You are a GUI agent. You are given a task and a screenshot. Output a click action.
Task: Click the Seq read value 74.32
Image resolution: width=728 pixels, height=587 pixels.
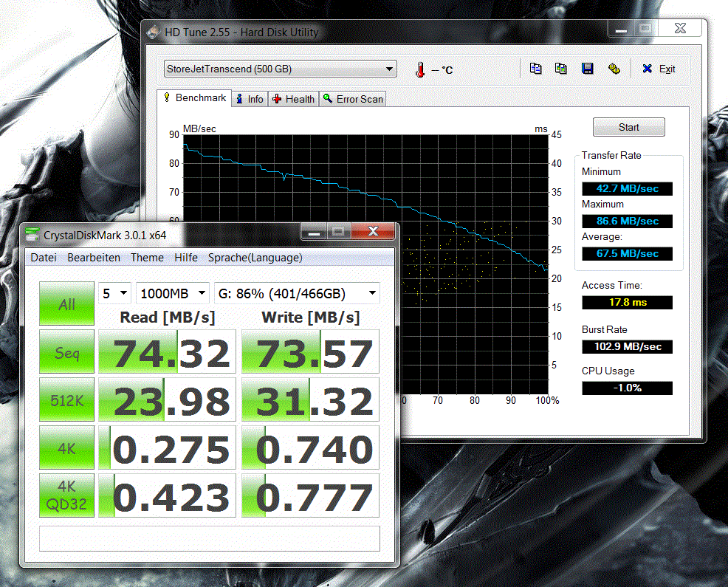click(x=167, y=352)
